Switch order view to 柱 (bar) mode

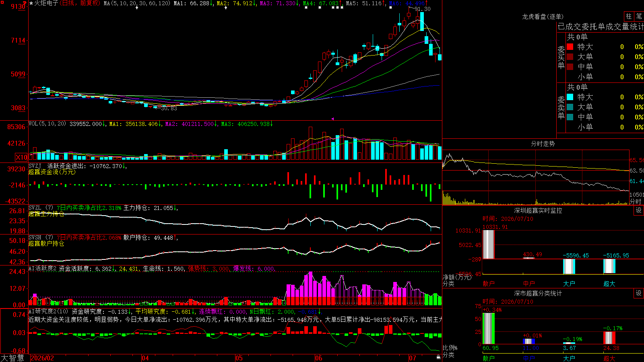point(629,16)
